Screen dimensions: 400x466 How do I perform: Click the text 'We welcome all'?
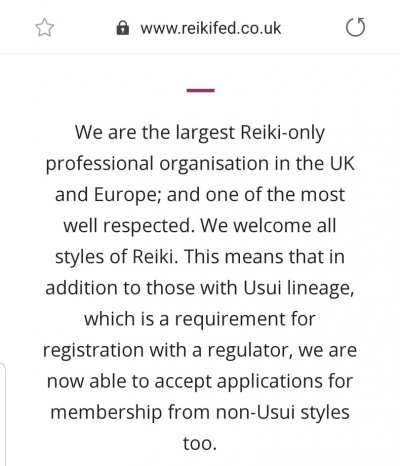click(x=268, y=226)
